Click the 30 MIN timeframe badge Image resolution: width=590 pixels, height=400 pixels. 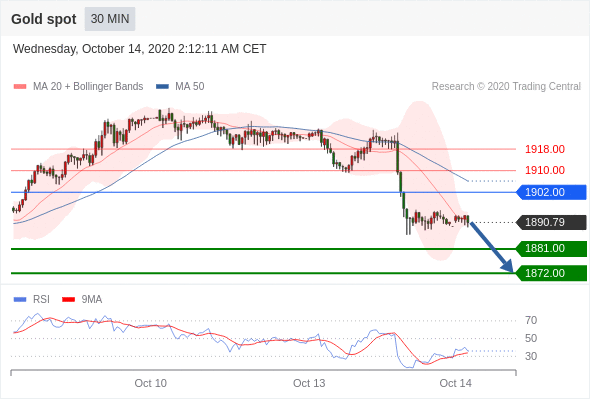[x=110, y=19]
